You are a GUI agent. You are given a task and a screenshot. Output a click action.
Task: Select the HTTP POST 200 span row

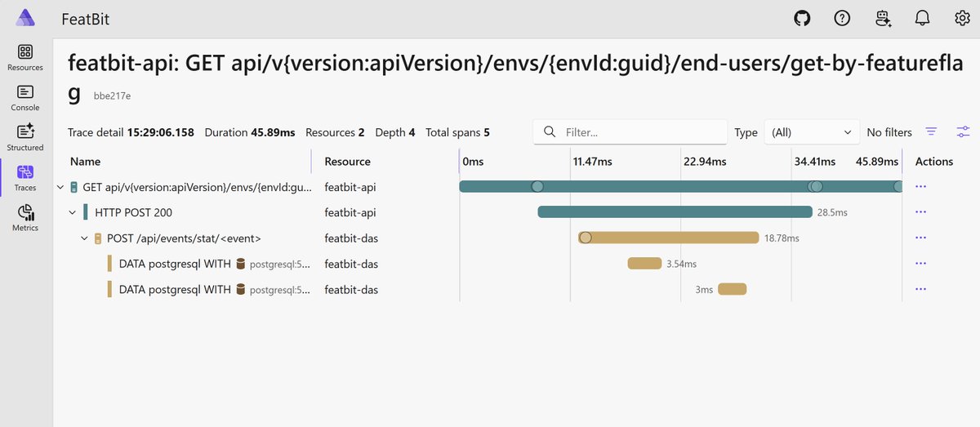[133, 212]
